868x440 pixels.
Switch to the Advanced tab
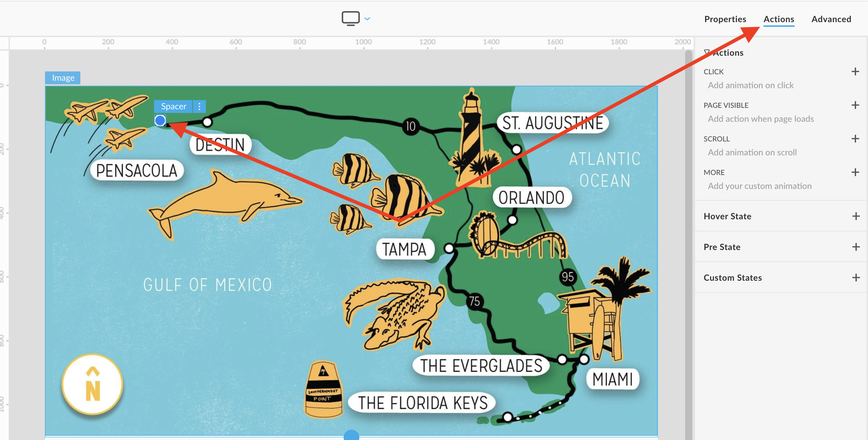click(x=831, y=19)
